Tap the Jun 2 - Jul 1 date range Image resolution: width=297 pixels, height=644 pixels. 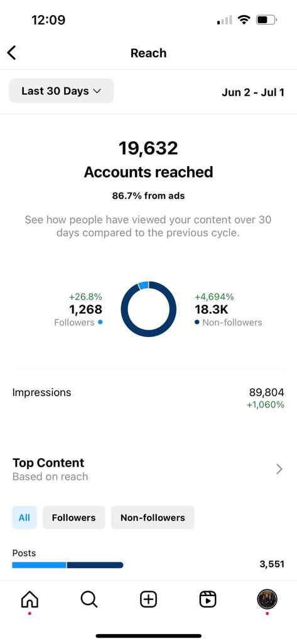coord(253,92)
